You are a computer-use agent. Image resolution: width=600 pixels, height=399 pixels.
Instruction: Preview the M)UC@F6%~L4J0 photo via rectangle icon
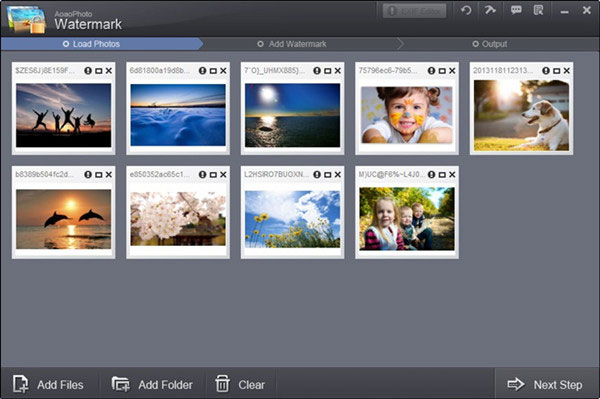pos(442,174)
